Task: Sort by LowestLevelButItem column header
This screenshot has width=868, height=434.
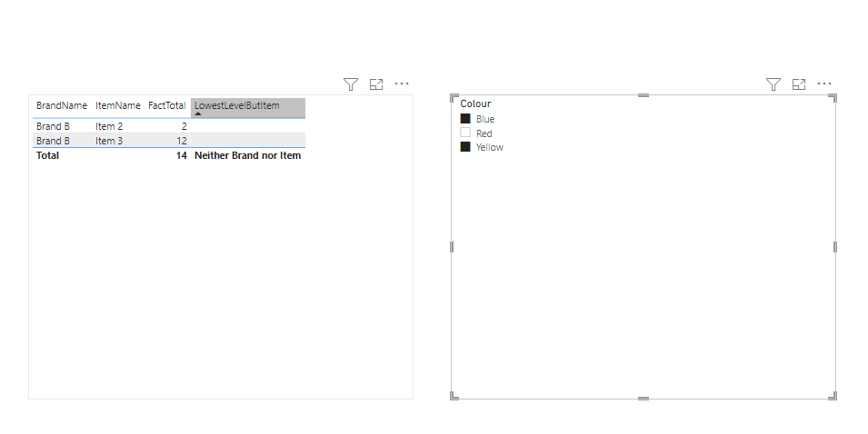Action: [237, 105]
